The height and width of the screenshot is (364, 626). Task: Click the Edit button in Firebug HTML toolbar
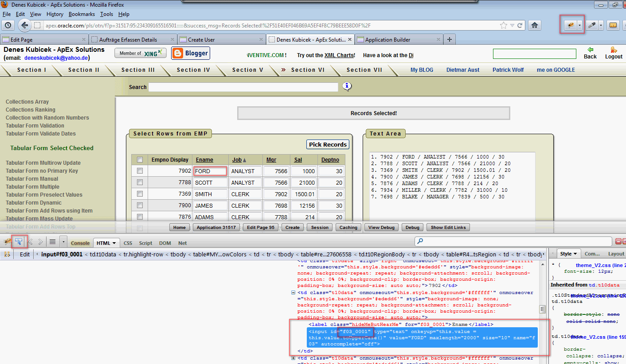25,254
